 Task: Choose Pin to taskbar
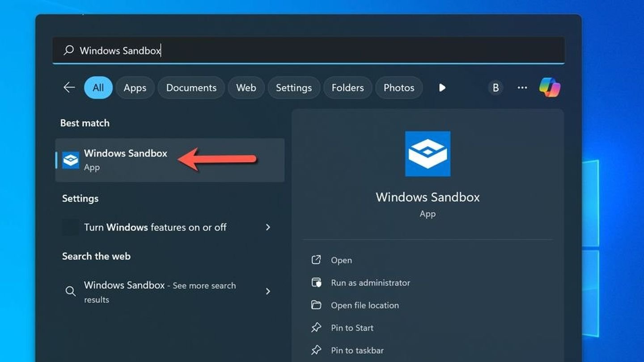click(357, 350)
